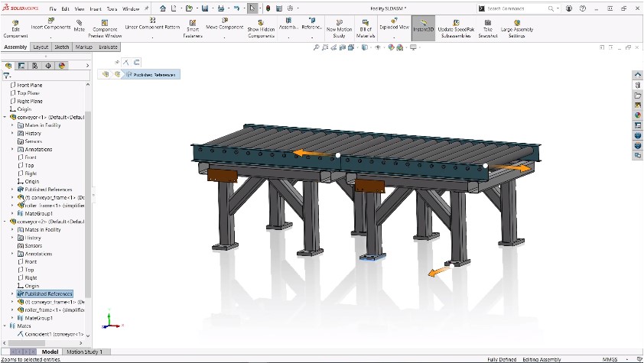The height and width of the screenshot is (363, 644).
Task: Open Large Assembly Settings
Action: coord(518,26)
